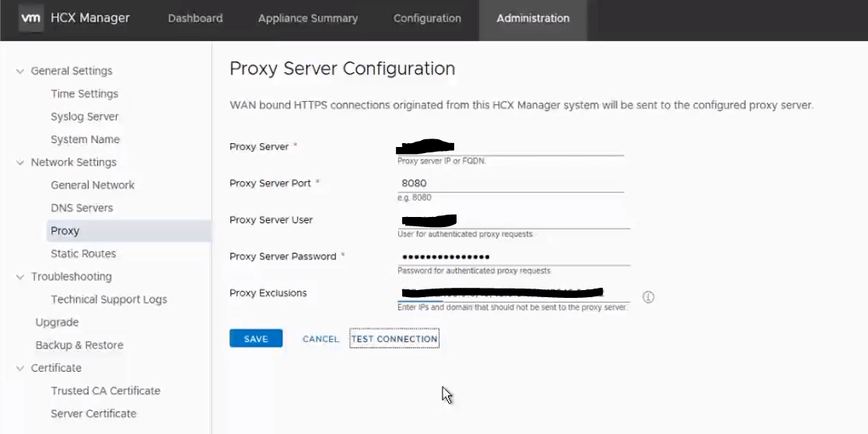Open Static Routes settings
The image size is (868, 434).
(83, 254)
